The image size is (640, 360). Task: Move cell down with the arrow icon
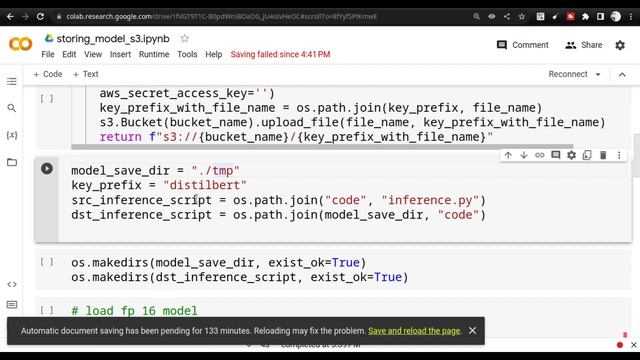(x=524, y=155)
